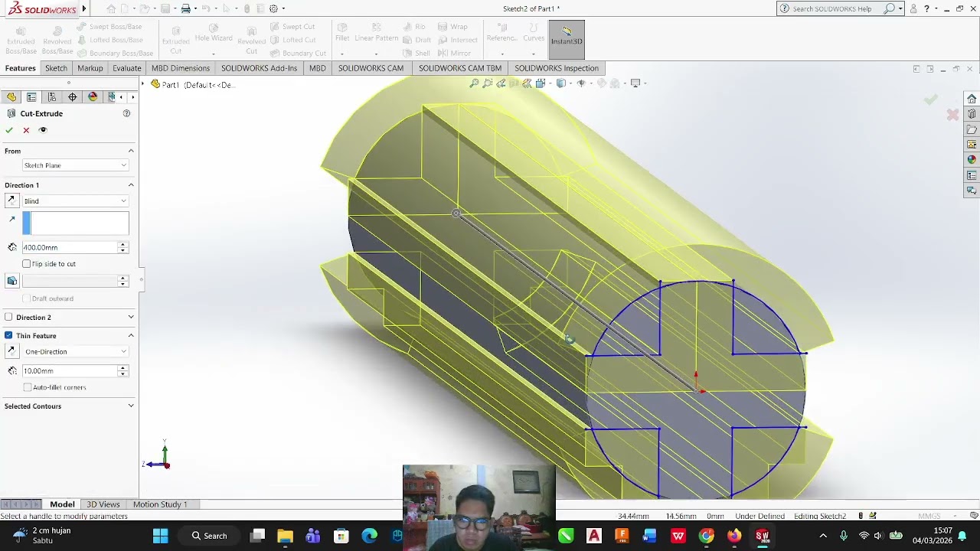
Task: Open the Windows Start button
Action: tap(160, 536)
